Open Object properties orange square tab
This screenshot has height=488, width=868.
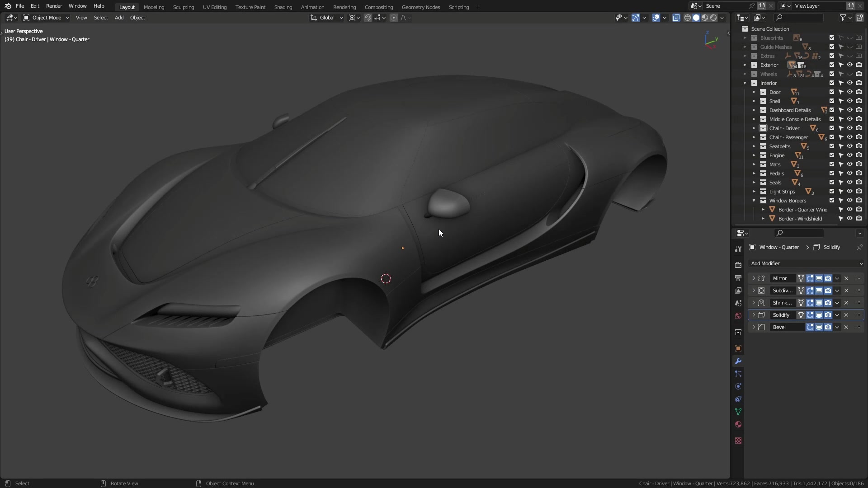738,348
